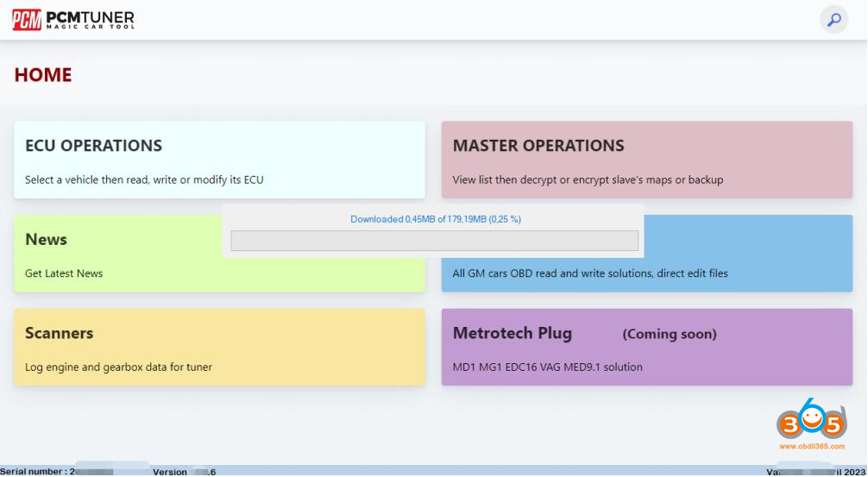Open the MASTER OPERATIONS tile
Image resolution: width=868 pixels, height=477 pixels.
(x=646, y=160)
